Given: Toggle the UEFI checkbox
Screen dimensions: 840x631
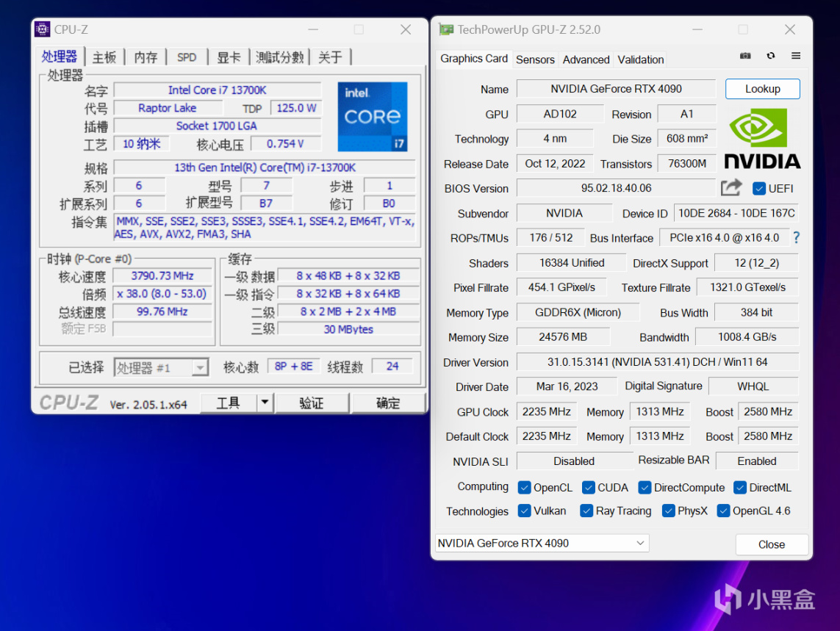Looking at the screenshot, I should (759, 189).
